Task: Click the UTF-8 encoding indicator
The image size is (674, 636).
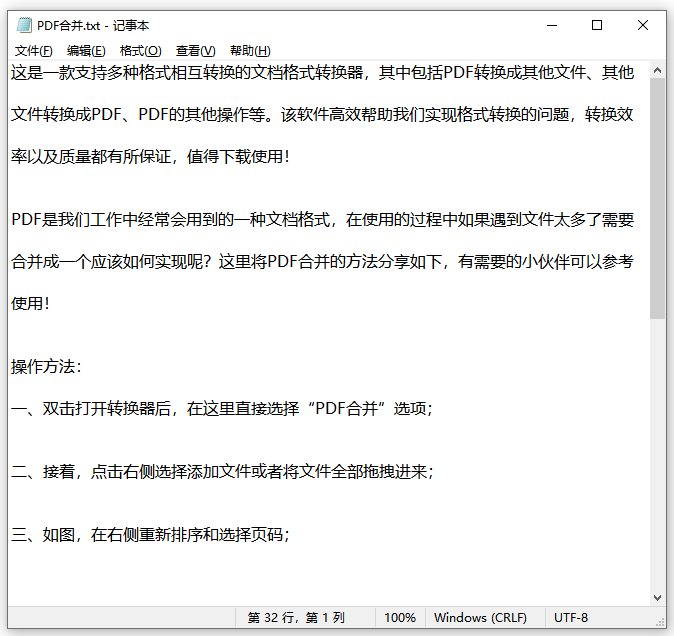Action: pyautogui.click(x=571, y=618)
